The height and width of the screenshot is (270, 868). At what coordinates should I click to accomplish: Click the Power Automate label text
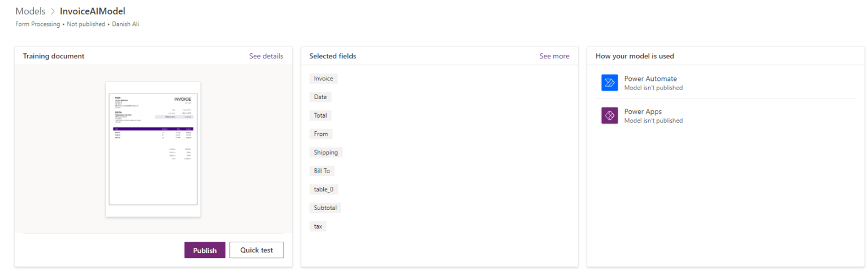(650, 79)
